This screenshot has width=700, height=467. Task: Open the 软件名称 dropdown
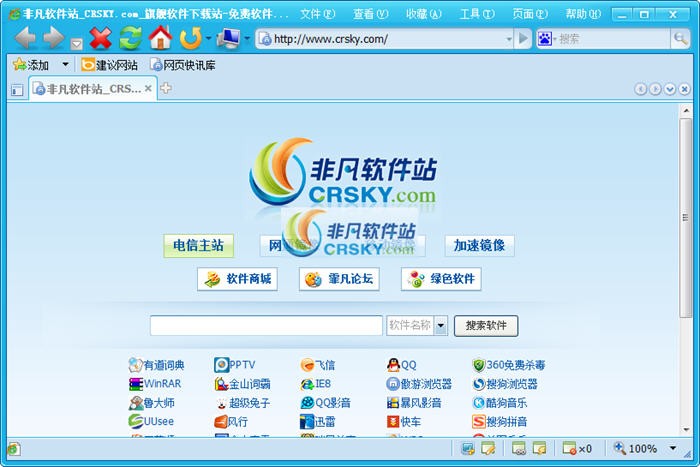[417, 325]
